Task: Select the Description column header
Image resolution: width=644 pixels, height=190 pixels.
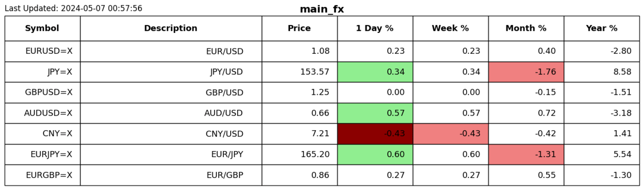Action: (x=171, y=28)
